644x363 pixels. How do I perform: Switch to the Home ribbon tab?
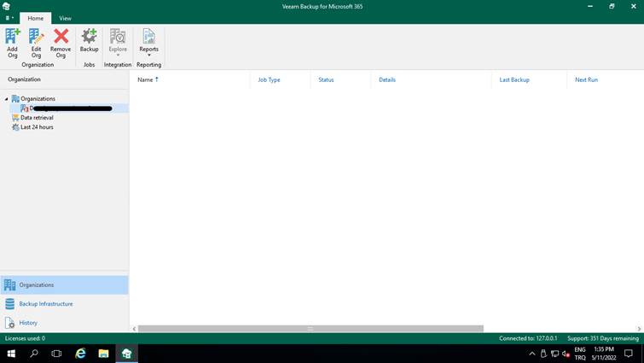tap(35, 18)
